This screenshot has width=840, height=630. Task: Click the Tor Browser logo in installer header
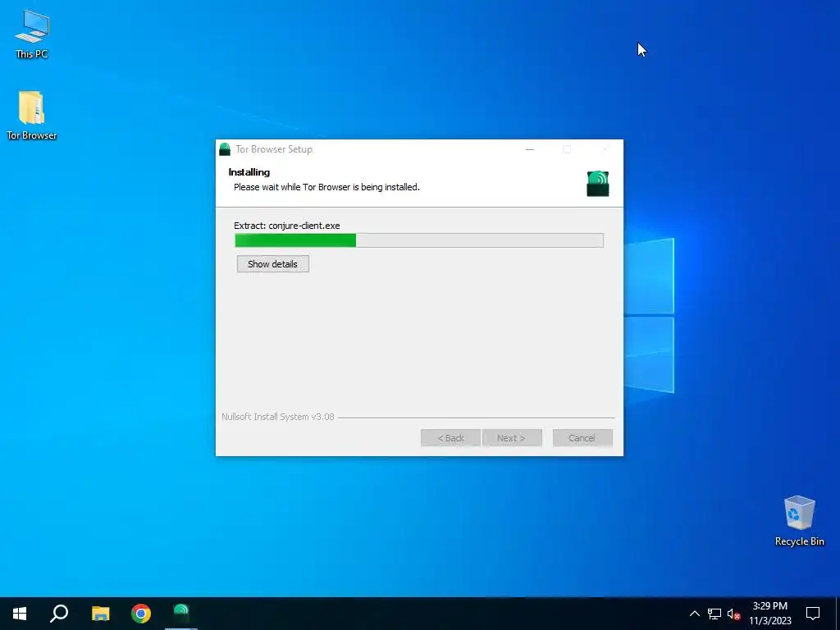[x=598, y=184]
